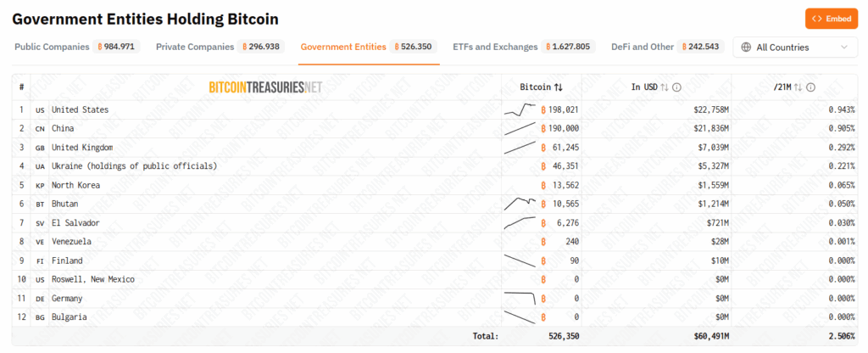Click the BitcoinTreasuries.net logo header
868x353 pixels.
[x=265, y=87]
